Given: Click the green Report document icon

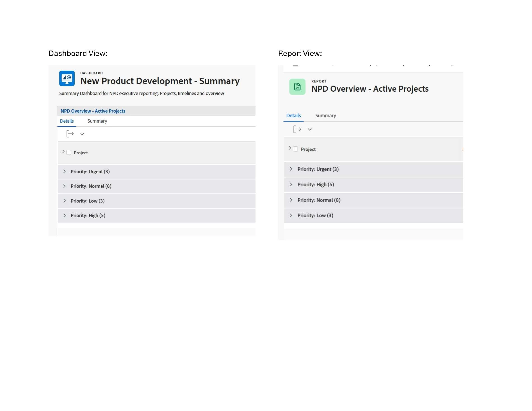Looking at the screenshot, I should 297,87.
